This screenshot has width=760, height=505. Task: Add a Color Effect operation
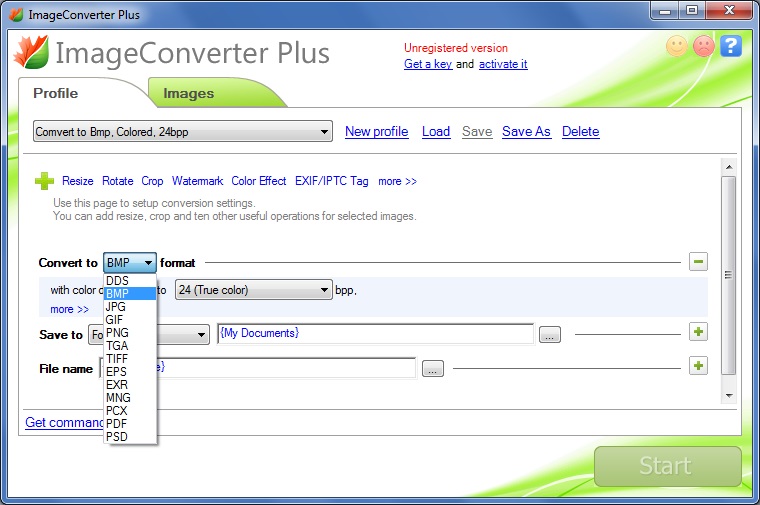(x=259, y=181)
